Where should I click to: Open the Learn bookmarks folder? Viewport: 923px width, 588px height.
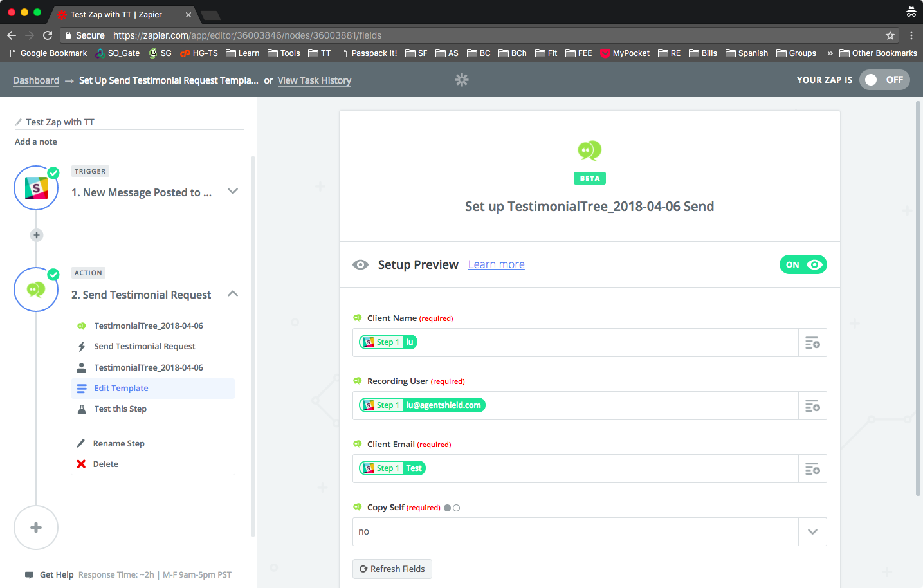click(x=242, y=53)
